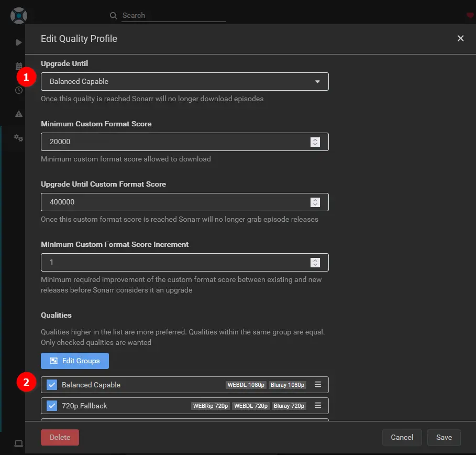Open the Upgrade Until dropdown
This screenshot has height=455, width=476.
(184, 81)
